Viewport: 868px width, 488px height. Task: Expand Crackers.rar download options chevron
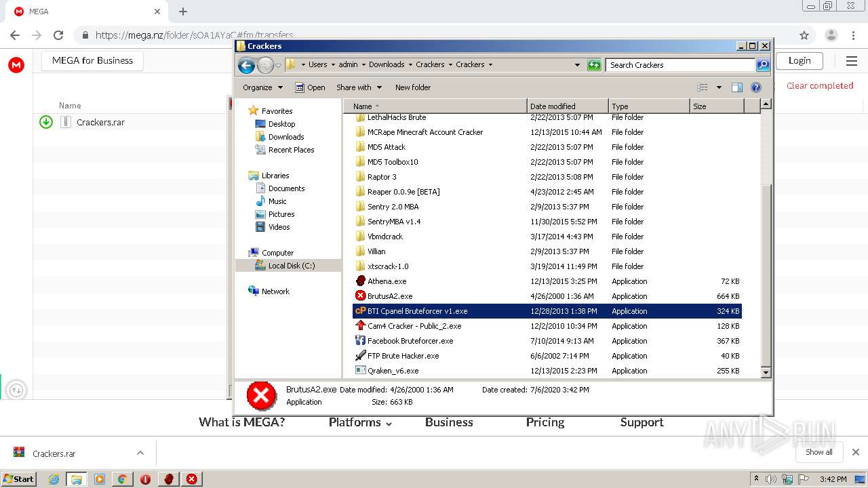click(140, 453)
